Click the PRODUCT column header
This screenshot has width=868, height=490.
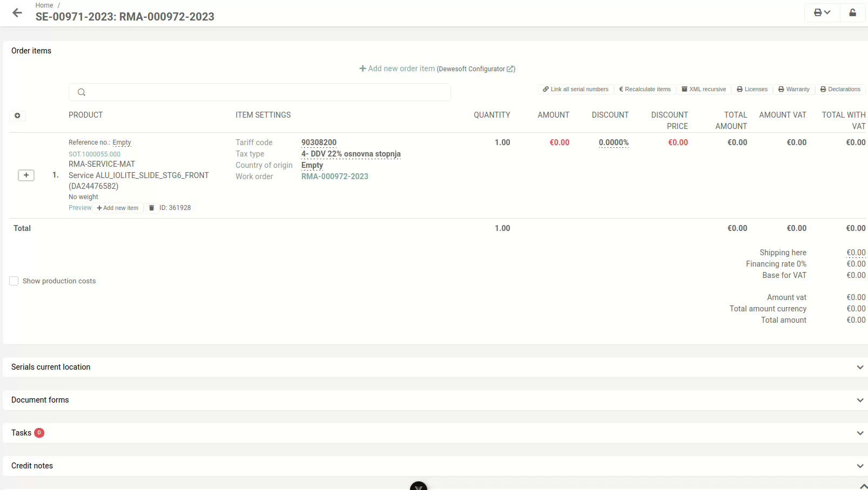(x=85, y=115)
